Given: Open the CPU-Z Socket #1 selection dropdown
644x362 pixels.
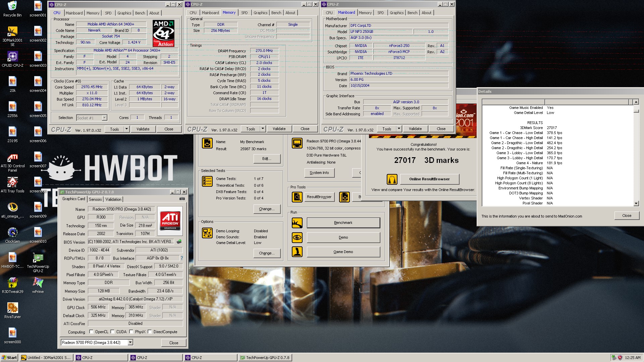Looking at the screenshot, I should 104,118.
